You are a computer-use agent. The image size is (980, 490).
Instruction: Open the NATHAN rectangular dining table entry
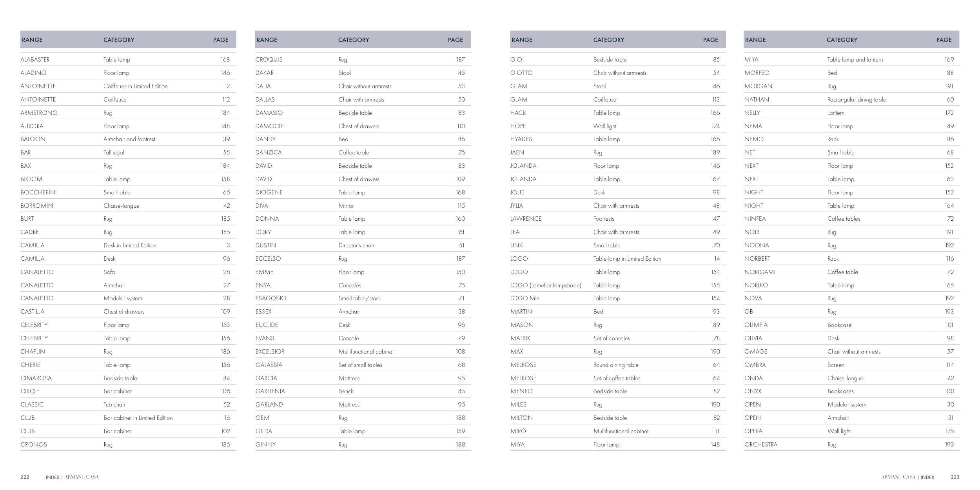757,100
